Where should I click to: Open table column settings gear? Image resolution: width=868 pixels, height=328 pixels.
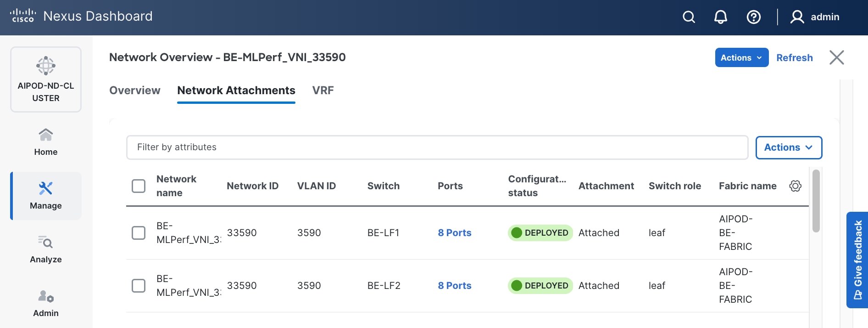coord(795,186)
